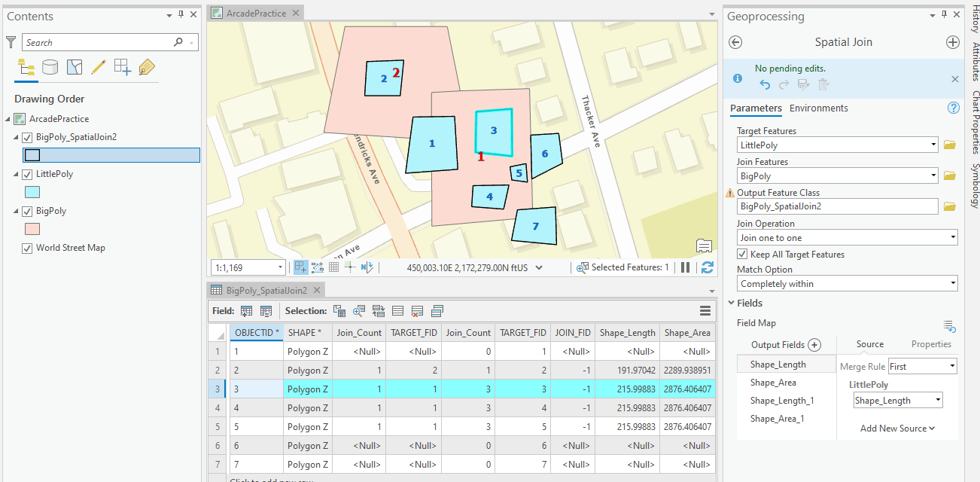Toggle visibility of the LittlePoly layer
Screen dimensions: 980x482
click(x=29, y=173)
